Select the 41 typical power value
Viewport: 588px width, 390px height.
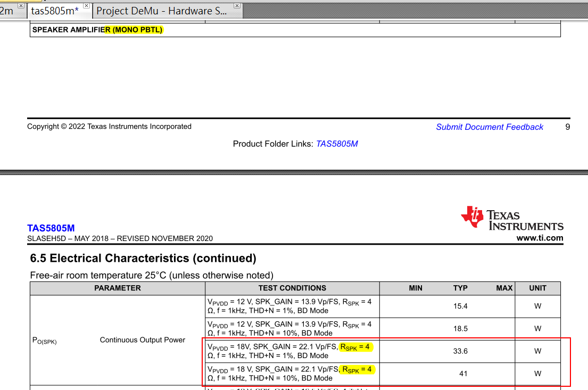click(x=463, y=374)
